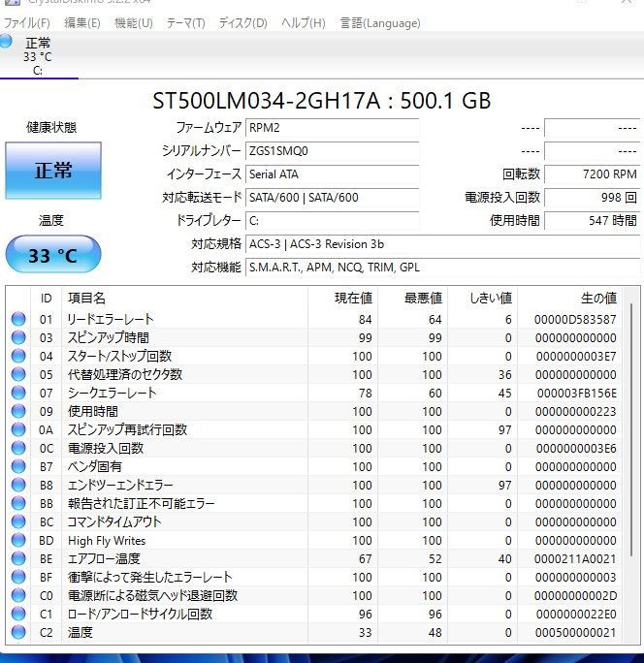Open the ファイル(F) menu
This screenshot has width=644, height=663.
26,23
